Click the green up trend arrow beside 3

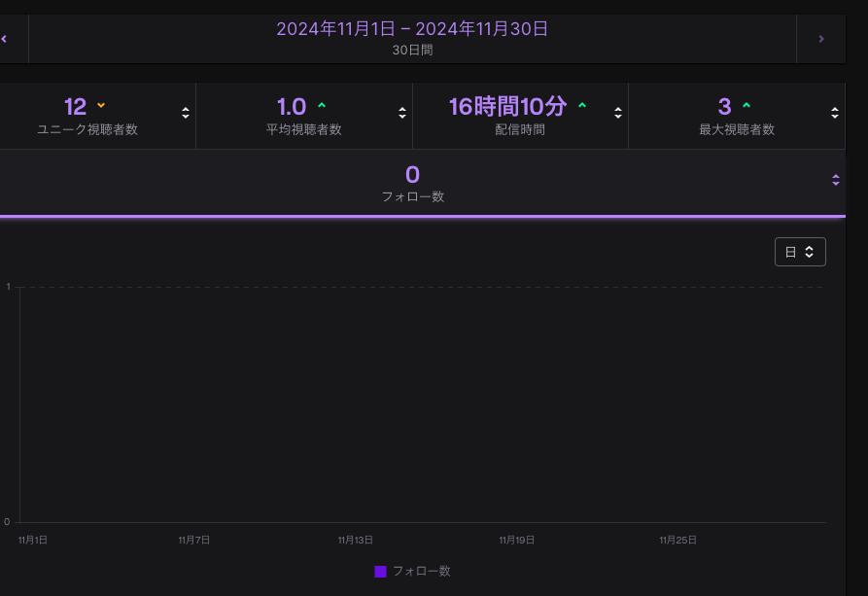tap(746, 105)
